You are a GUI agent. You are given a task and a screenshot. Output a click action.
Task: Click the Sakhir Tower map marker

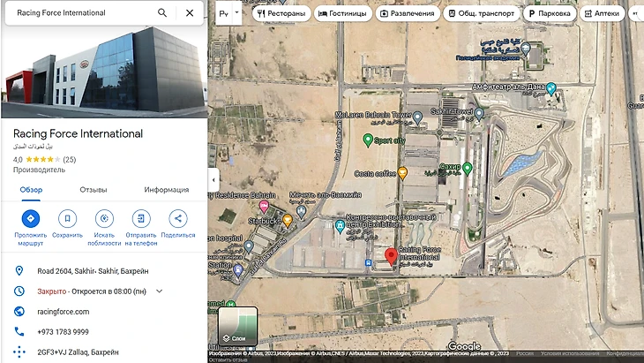(479, 113)
